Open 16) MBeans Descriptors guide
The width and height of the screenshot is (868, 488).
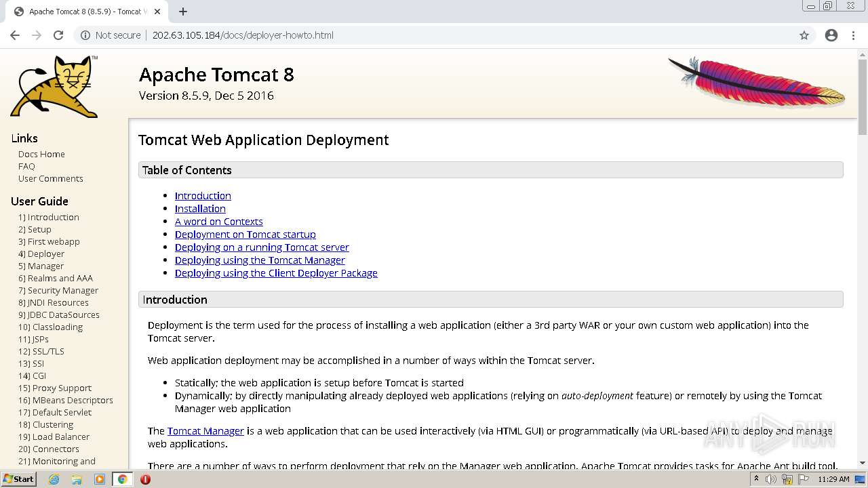click(x=66, y=400)
